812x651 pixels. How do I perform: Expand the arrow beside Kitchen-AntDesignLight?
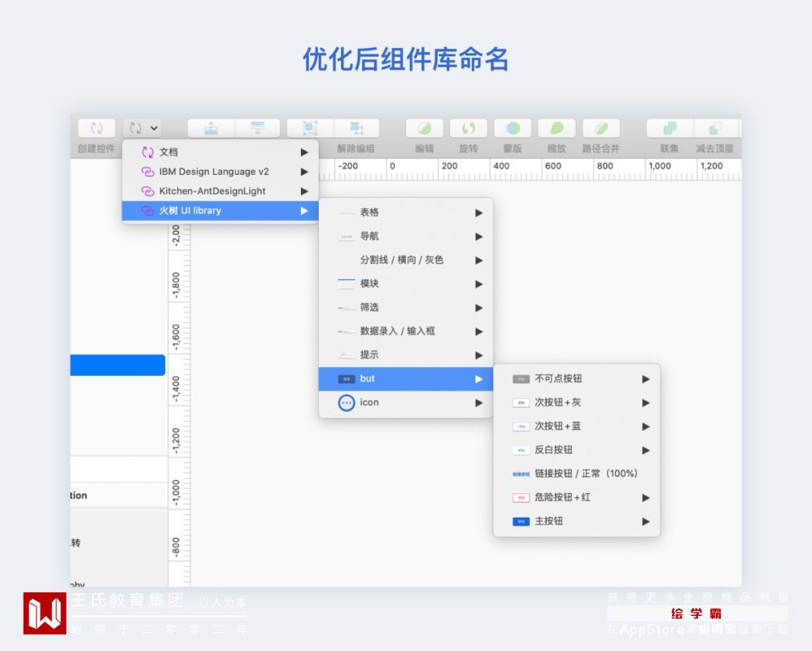click(304, 191)
